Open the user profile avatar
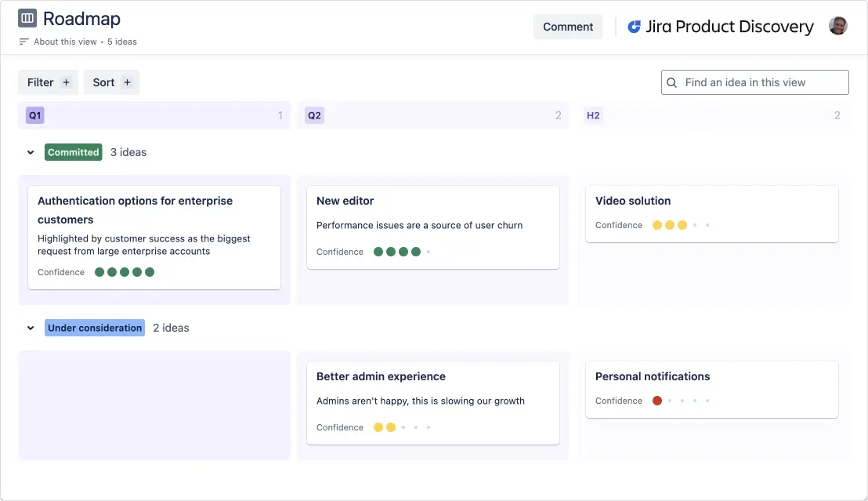 coord(838,26)
